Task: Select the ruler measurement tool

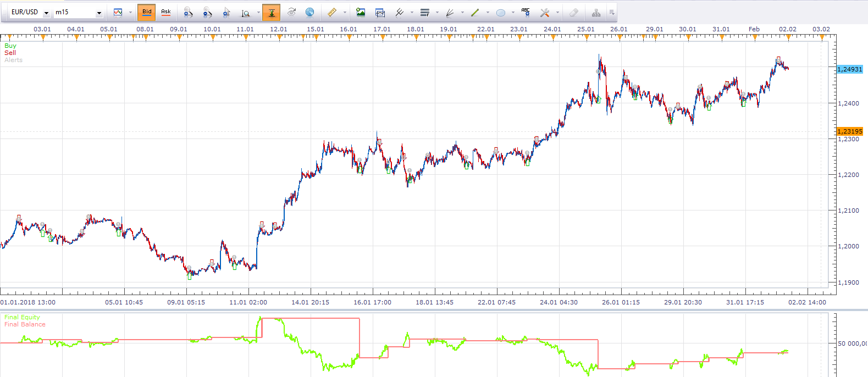Action: [x=332, y=12]
